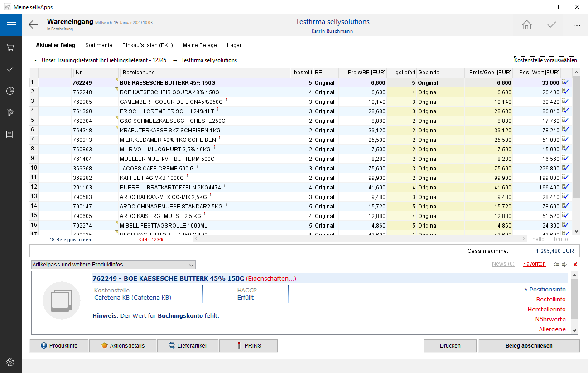Open the Lager tab
The image size is (588, 373).
[x=234, y=45]
